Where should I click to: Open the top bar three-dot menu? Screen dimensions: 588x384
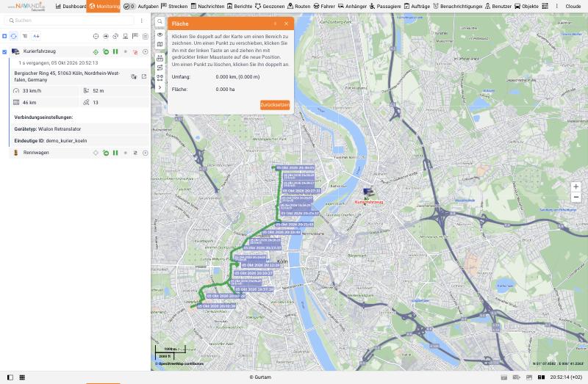[x=556, y=7]
